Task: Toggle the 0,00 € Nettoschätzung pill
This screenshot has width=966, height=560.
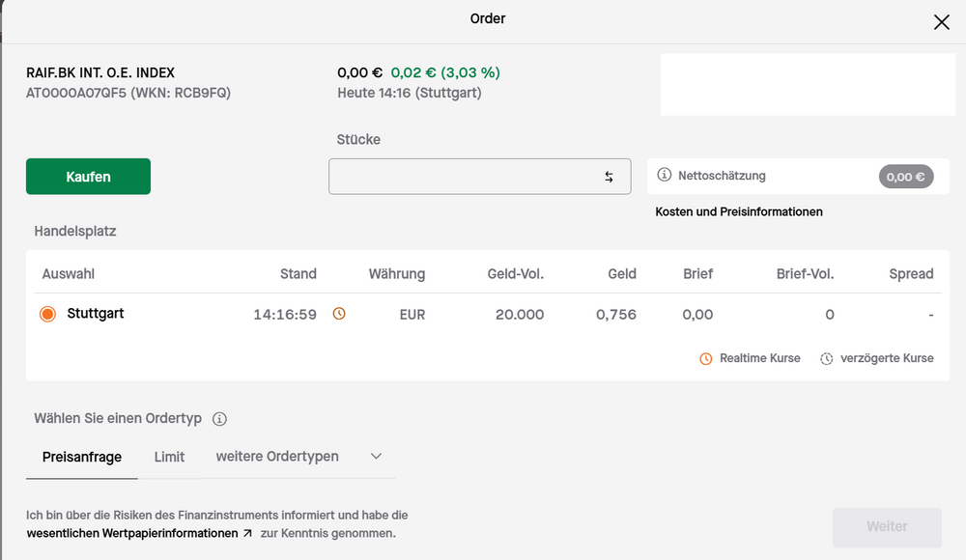Action: coord(905,177)
